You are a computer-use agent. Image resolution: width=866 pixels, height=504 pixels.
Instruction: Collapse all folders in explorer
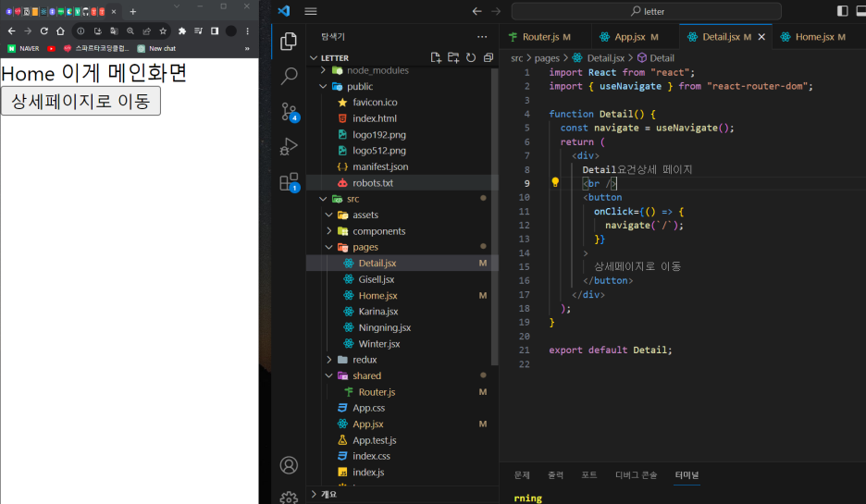click(489, 57)
